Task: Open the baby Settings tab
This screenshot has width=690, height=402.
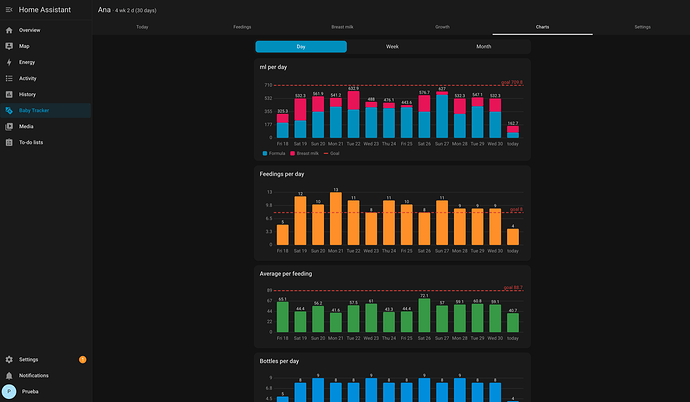Action: pos(642,27)
